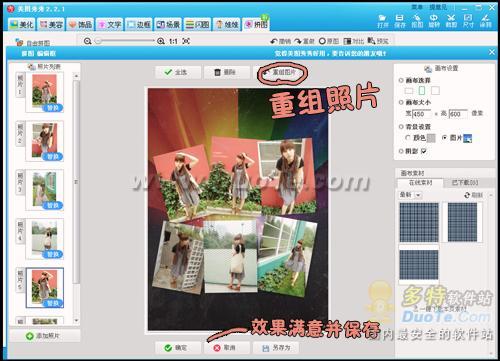Click the 确定 confirm button
This screenshot has width=500, height=361.
pyautogui.click(x=177, y=348)
